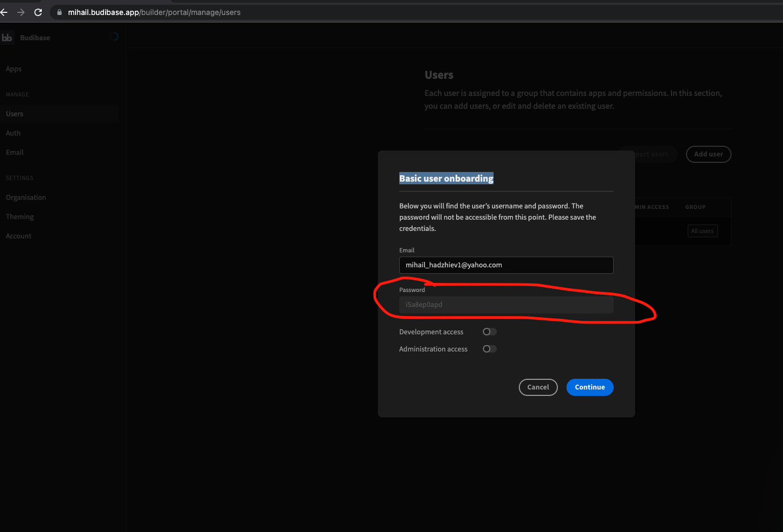This screenshot has height=532, width=783.
Task: Click the browser forward arrow
Action: click(x=21, y=12)
